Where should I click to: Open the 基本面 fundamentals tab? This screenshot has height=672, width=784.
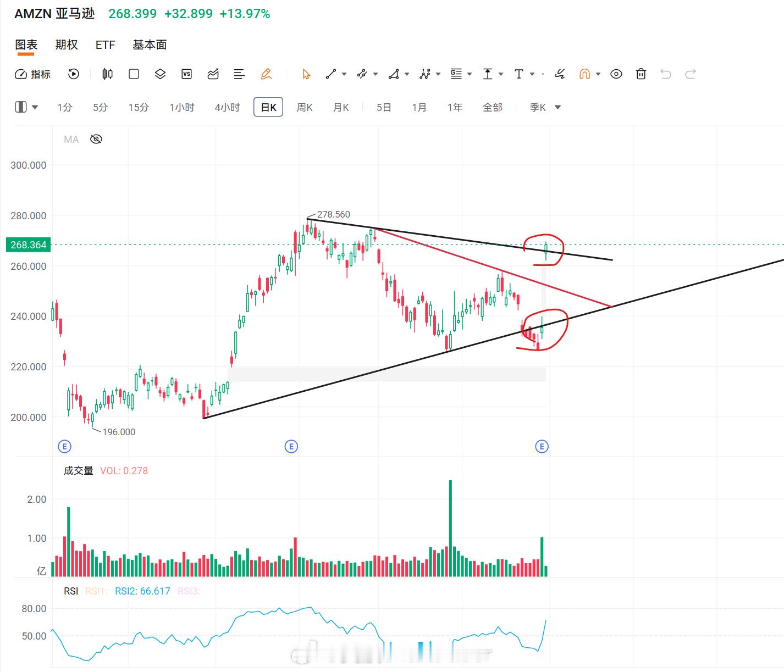click(x=150, y=45)
